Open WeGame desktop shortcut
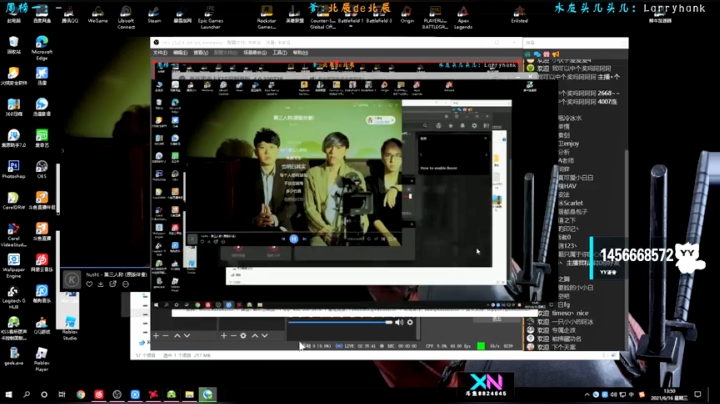The image size is (720, 404). tap(98, 14)
